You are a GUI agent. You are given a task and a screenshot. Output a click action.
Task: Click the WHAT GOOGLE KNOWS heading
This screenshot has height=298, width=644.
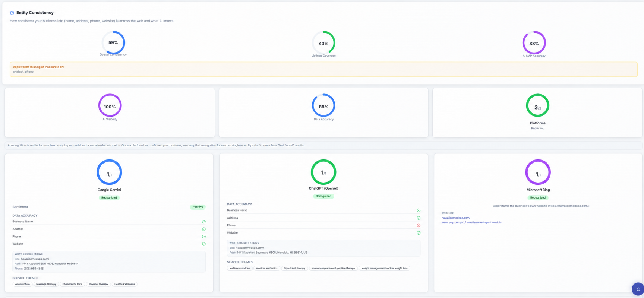(29, 254)
